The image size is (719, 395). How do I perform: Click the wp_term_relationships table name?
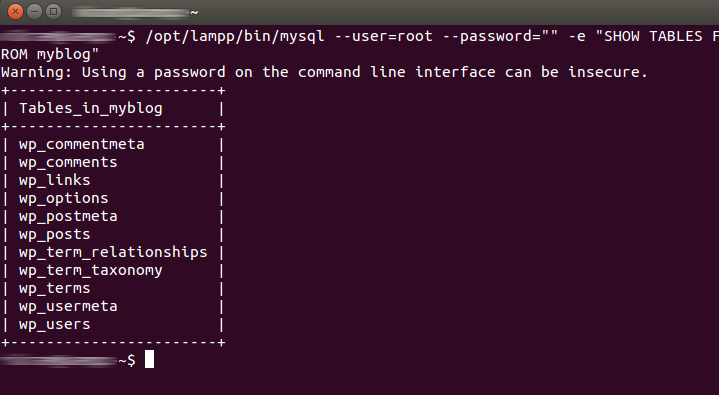(113, 252)
